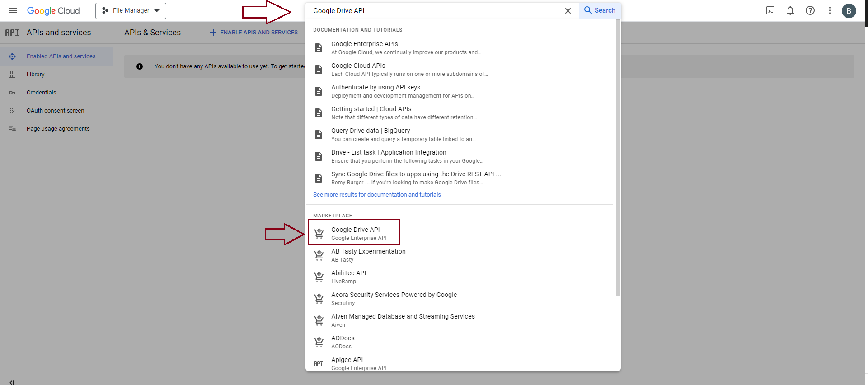
Task: Click the search results dropdown scrollbar
Action: (618, 158)
